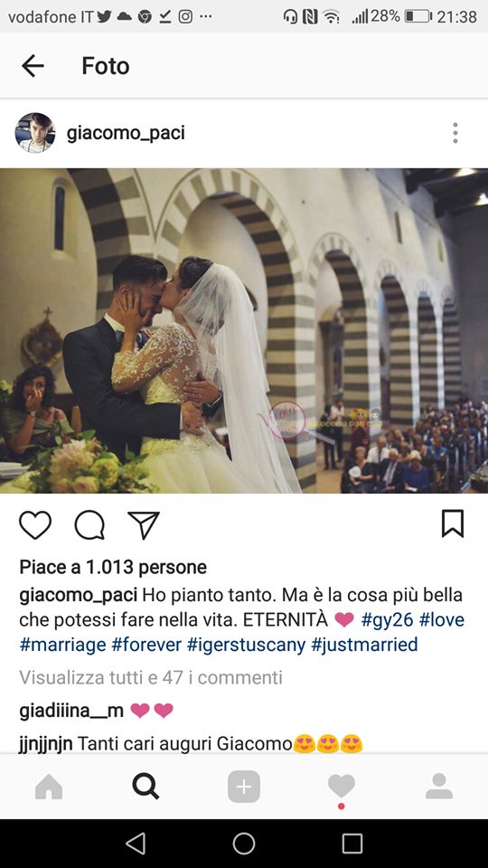Image resolution: width=488 pixels, height=868 pixels.
Task: View who liked: Piace a 1.013 persone
Action: point(113,567)
